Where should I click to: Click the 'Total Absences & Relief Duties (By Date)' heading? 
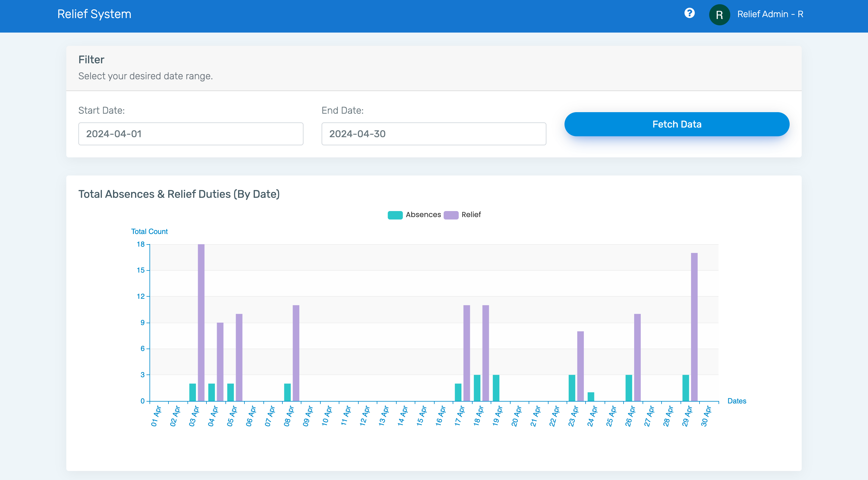179,194
